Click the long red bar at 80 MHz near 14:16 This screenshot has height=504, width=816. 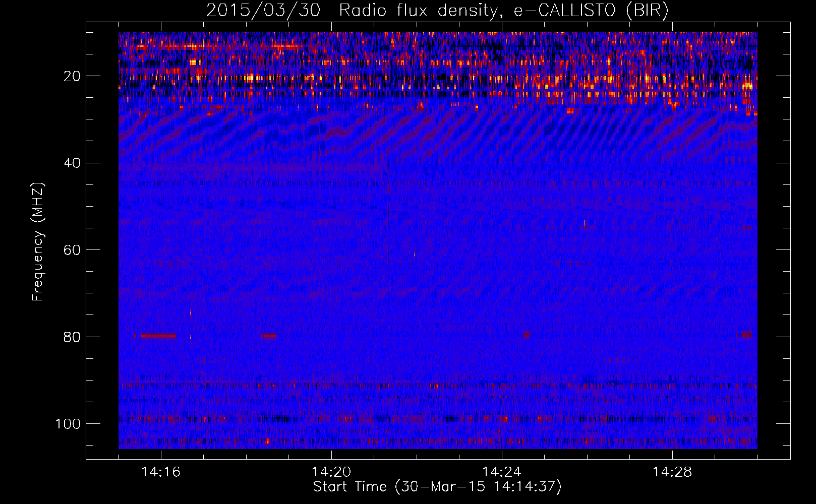pos(158,336)
